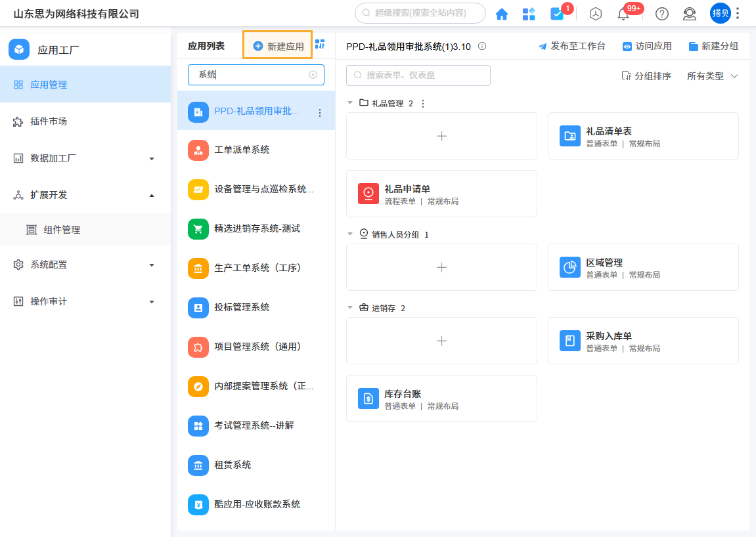Click the help question mark icon
The image size is (756, 537).
click(x=661, y=13)
